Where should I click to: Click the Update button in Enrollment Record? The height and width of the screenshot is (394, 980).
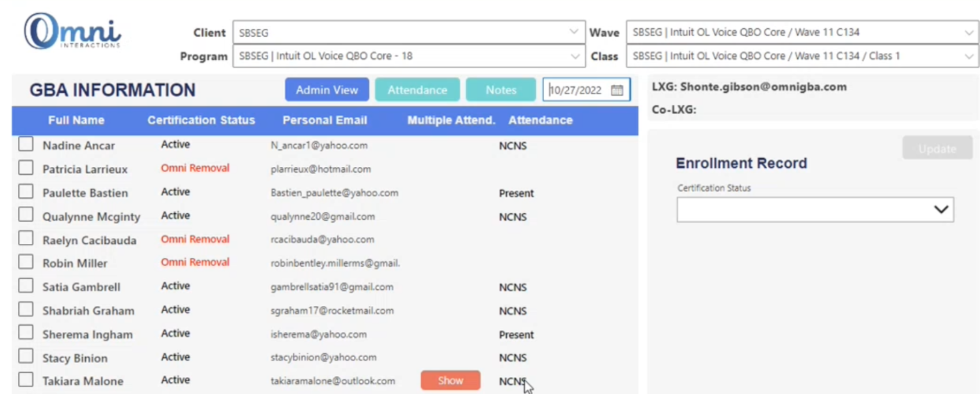coord(937,148)
